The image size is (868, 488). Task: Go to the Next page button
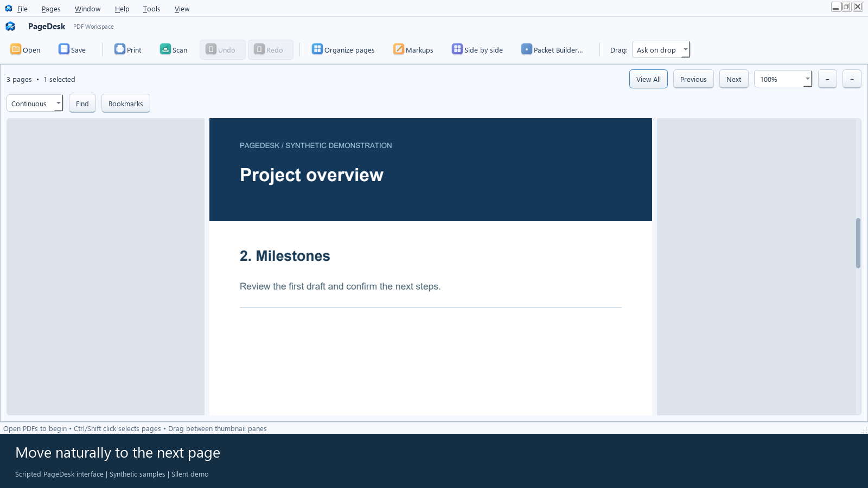(734, 79)
